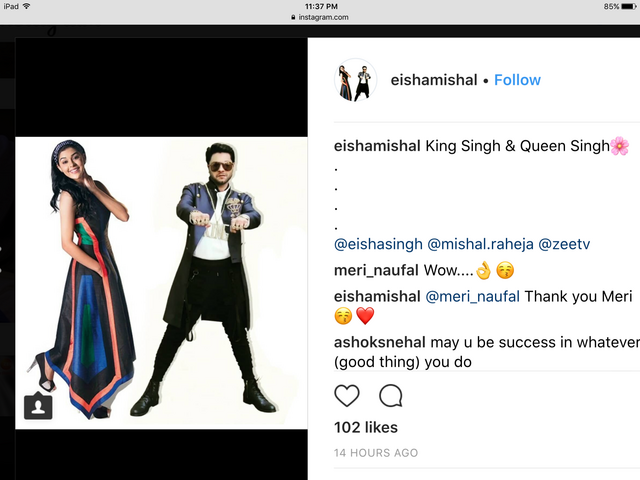This screenshot has width=640, height=480.
Task: Open the @eishasingh mention
Action: click(x=378, y=244)
